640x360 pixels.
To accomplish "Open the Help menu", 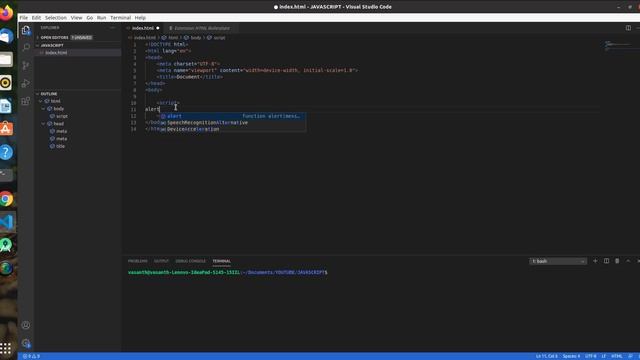I will pos(140,18).
